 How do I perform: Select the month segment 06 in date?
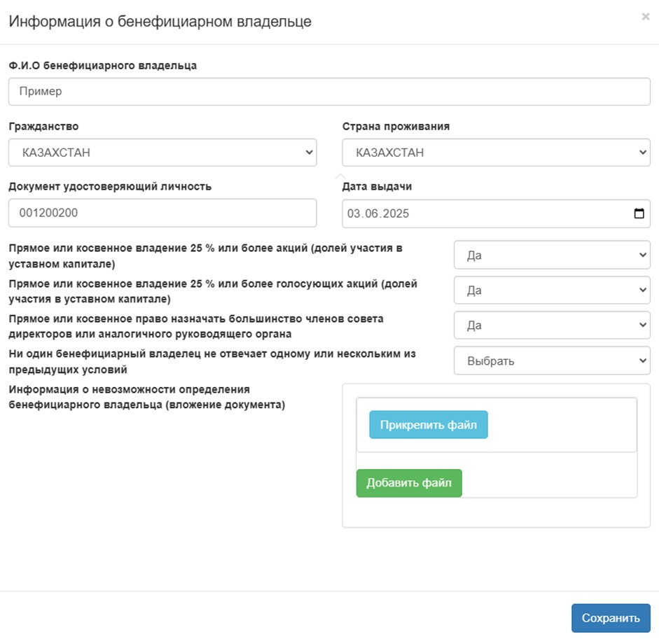[372, 213]
